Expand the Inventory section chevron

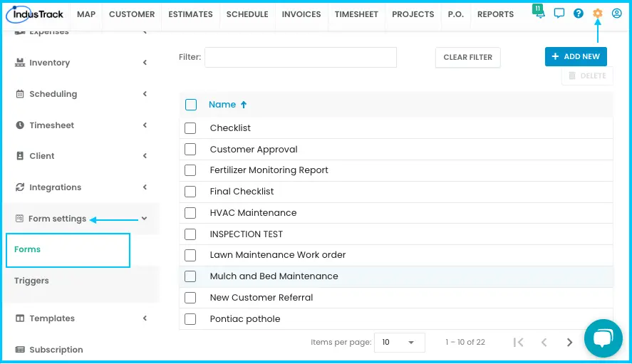145,63
